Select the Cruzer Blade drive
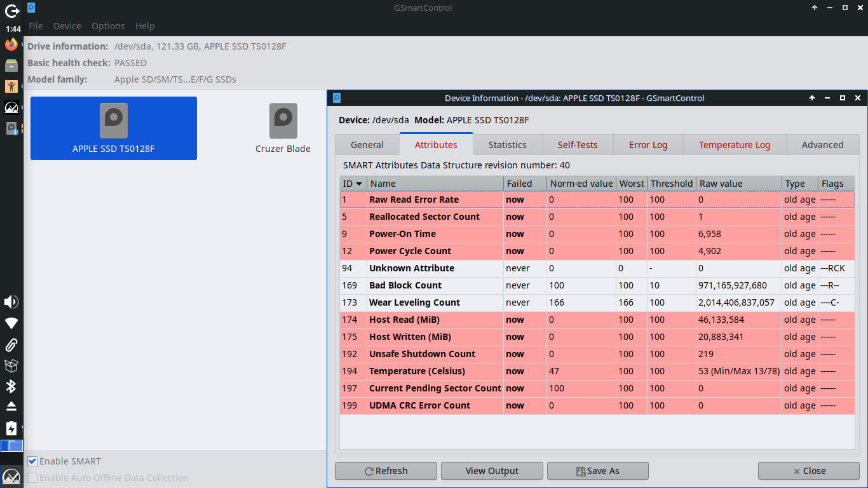Screen dimensions: 868x488 pyautogui.click(x=283, y=128)
